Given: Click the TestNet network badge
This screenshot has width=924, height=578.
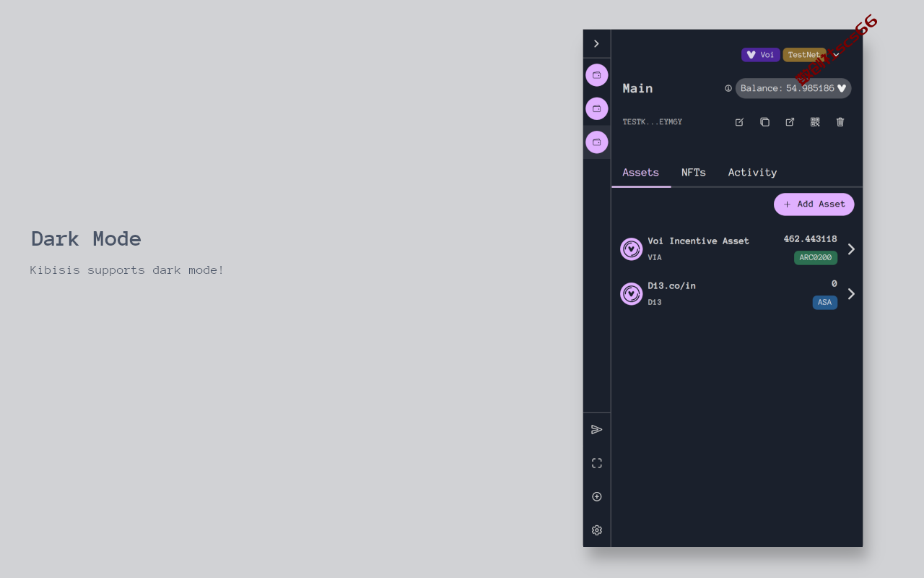Looking at the screenshot, I should (804, 55).
